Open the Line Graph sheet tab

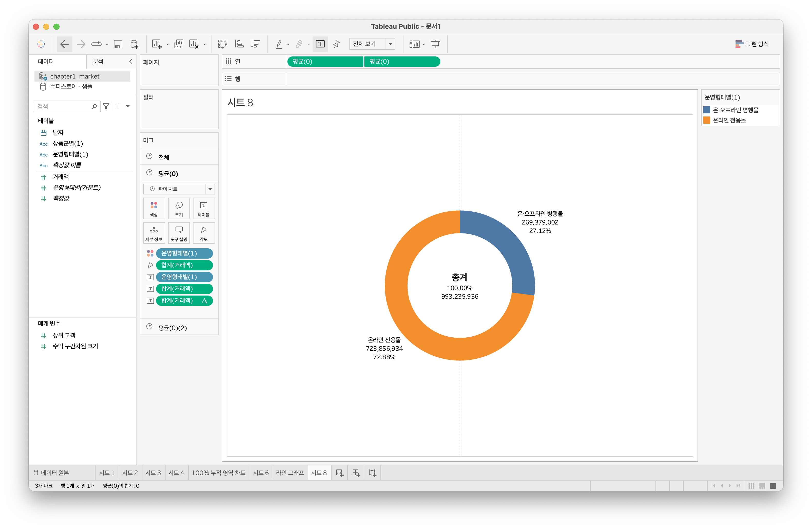point(290,473)
